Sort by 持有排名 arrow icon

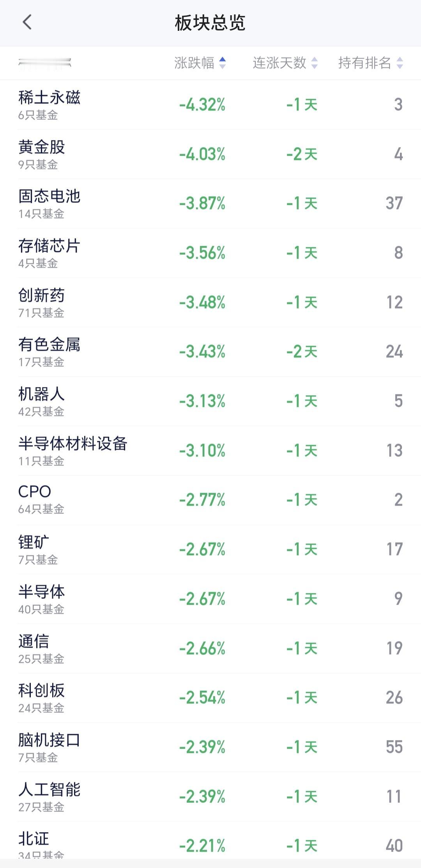point(400,63)
